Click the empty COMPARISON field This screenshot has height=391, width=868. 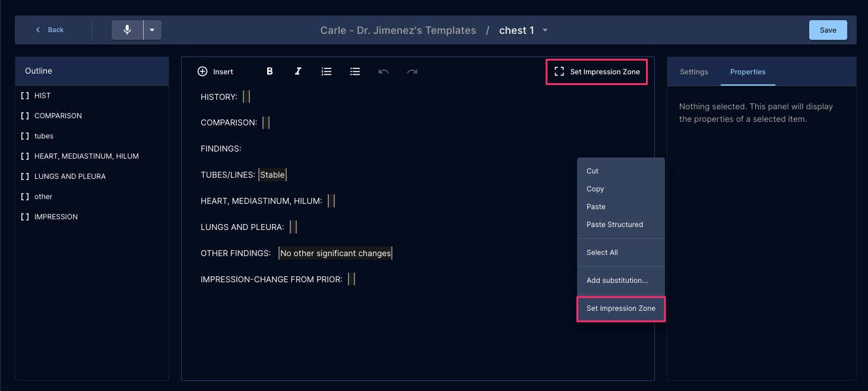(x=266, y=122)
